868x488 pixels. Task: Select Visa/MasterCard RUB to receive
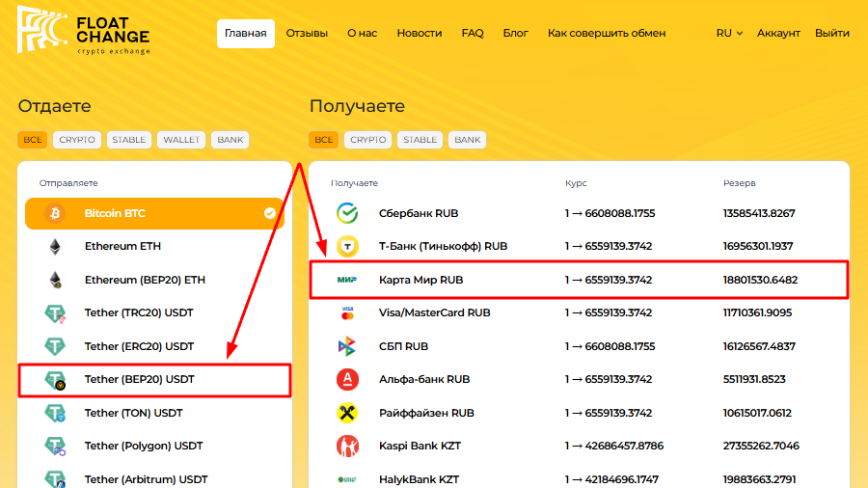(x=579, y=312)
